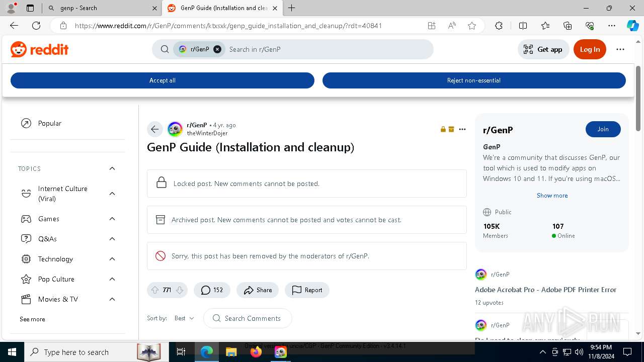Enable Read aloud in address bar
This screenshot has height=362, width=644.
(452, 26)
